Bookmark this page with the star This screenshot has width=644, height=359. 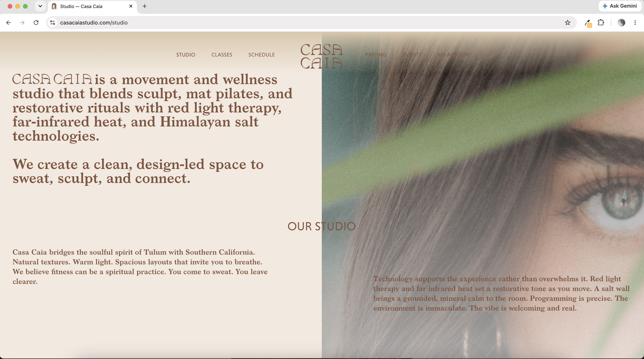tap(567, 23)
